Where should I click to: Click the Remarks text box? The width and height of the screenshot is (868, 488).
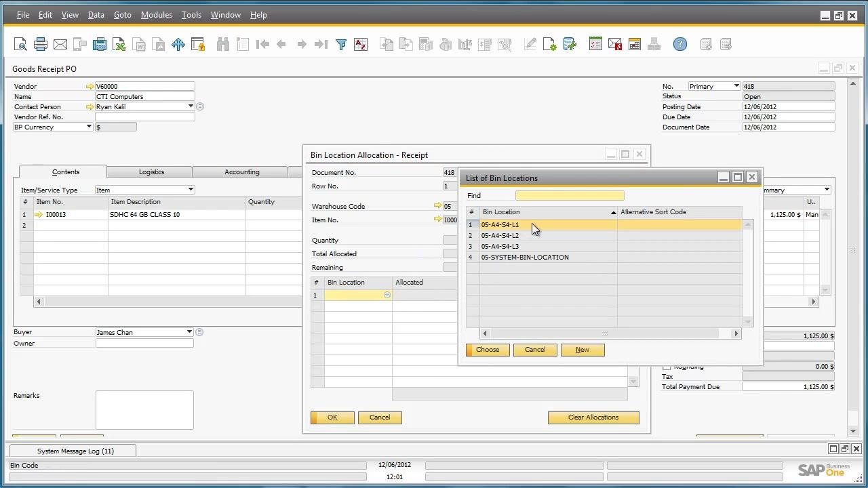tap(144, 410)
